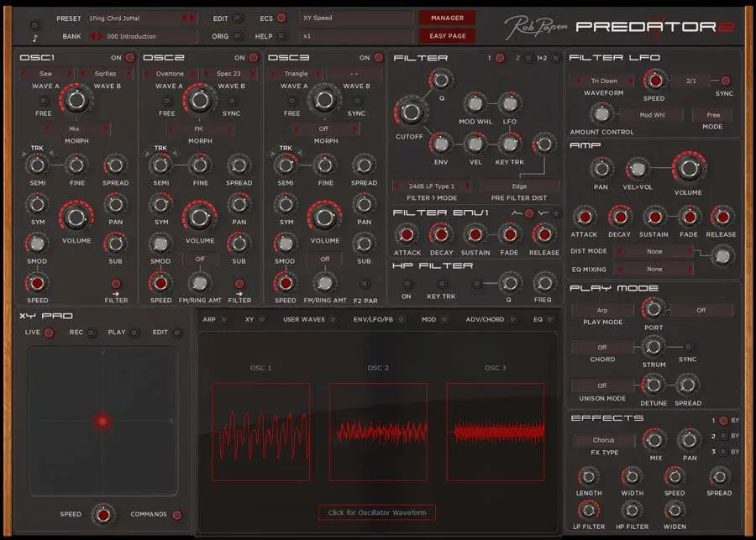Open OSC1 Wave A Saw dropdown
Screen dimensions: 756x540
46,74
